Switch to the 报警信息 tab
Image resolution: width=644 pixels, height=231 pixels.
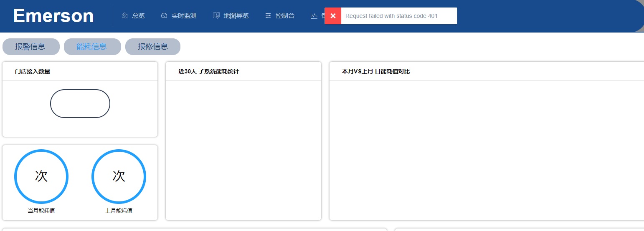(x=30, y=47)
